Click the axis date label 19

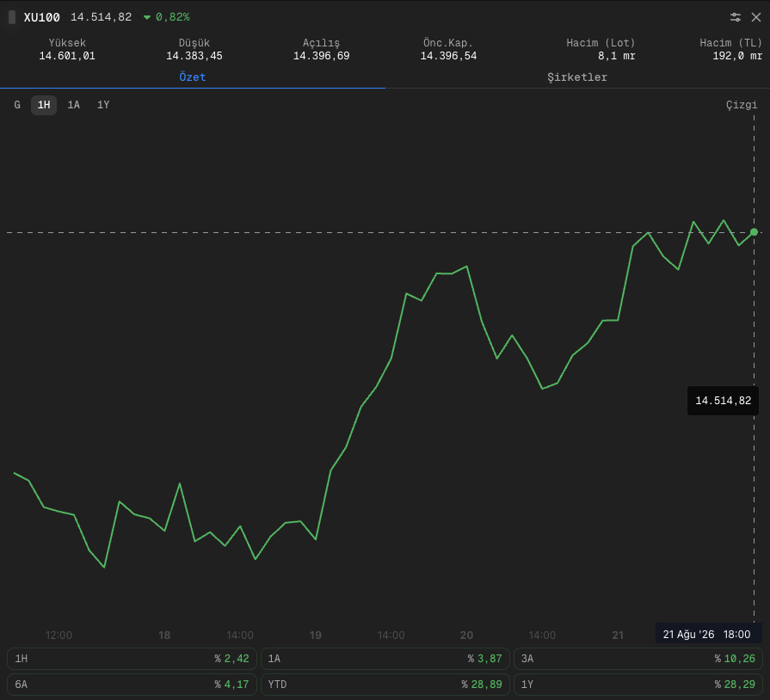coord(315,636)
